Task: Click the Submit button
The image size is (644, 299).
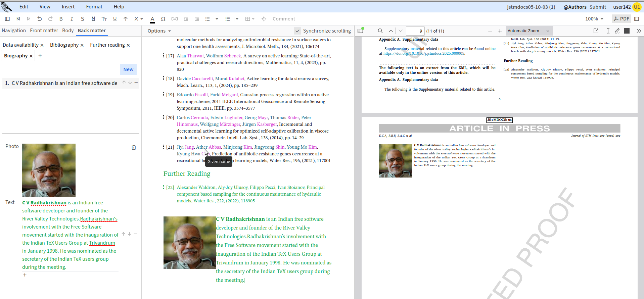Action: [598, 7]
